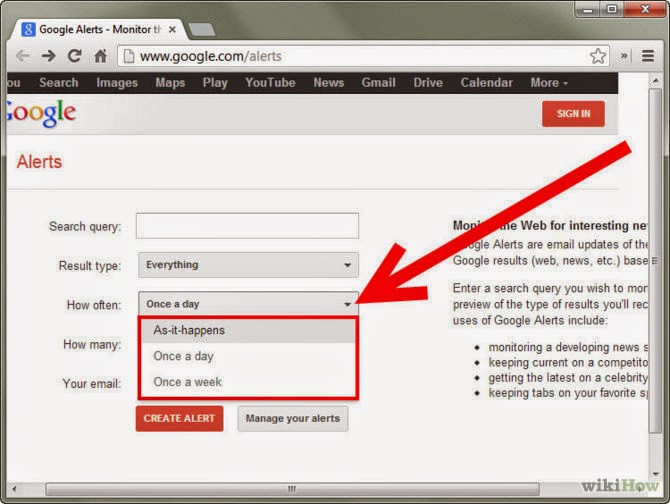Viewport: 670px width, 504px height.
Task: Open Calendar in Google top bar
Action: coord(487,82)
